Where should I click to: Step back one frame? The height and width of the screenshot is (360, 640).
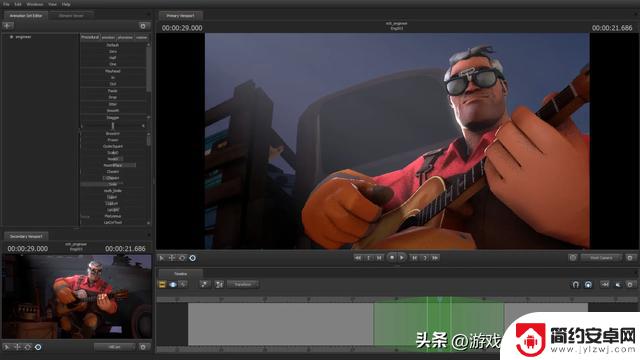pos(369,258)
